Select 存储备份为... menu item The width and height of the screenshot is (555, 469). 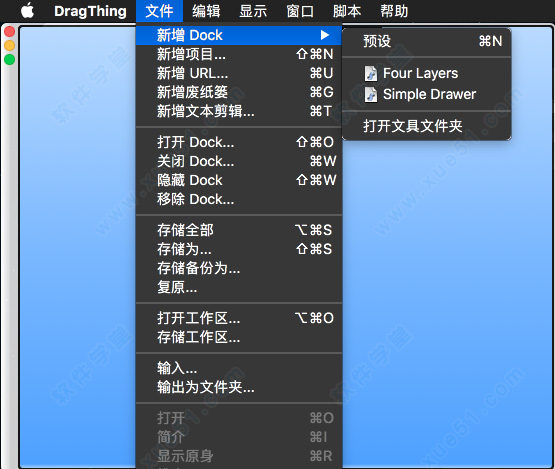click(x=239, y=268)
